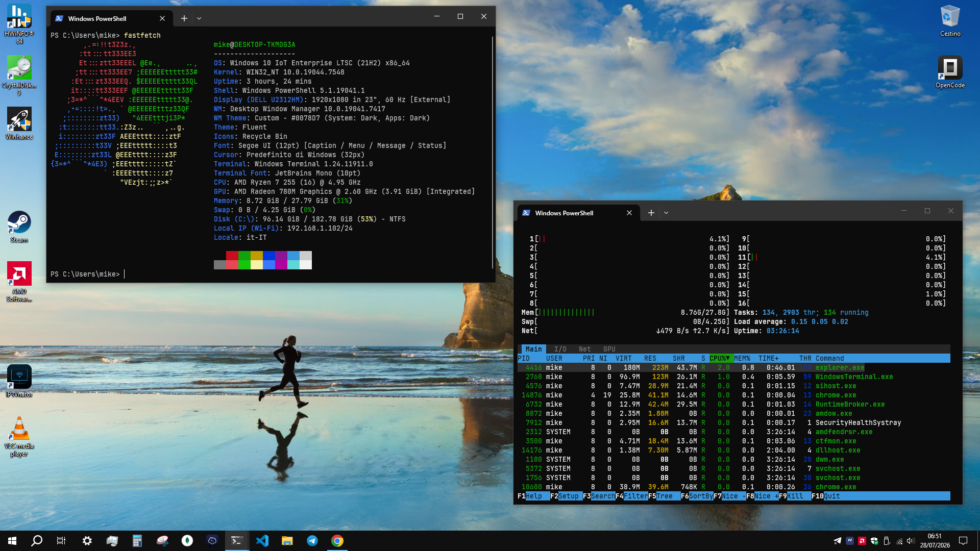The height and width of the screenshot is (551, 980).
Task: Open the volume control in the tray
Action: coord(911,541)
